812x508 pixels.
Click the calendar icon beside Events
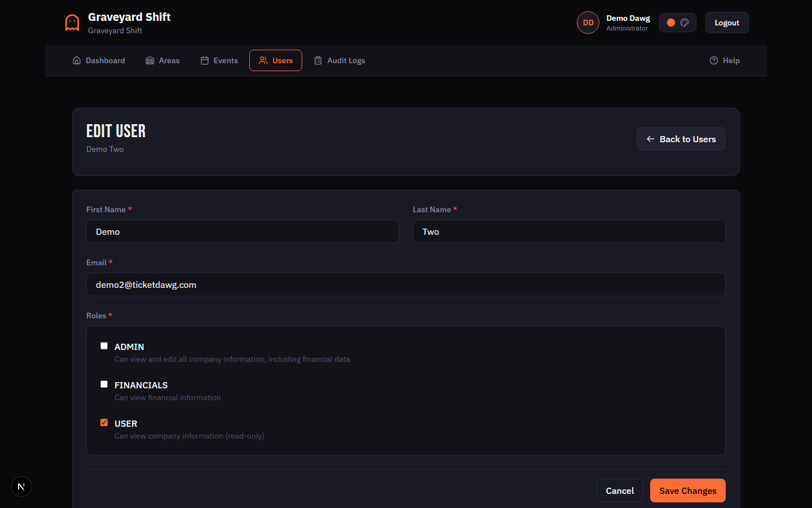pos(205,60)
